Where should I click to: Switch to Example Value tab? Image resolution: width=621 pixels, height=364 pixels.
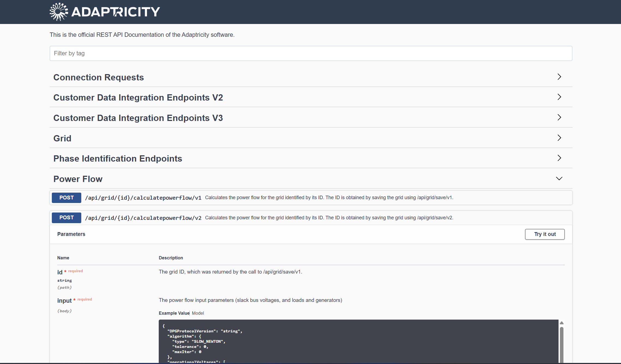(174, 313)
